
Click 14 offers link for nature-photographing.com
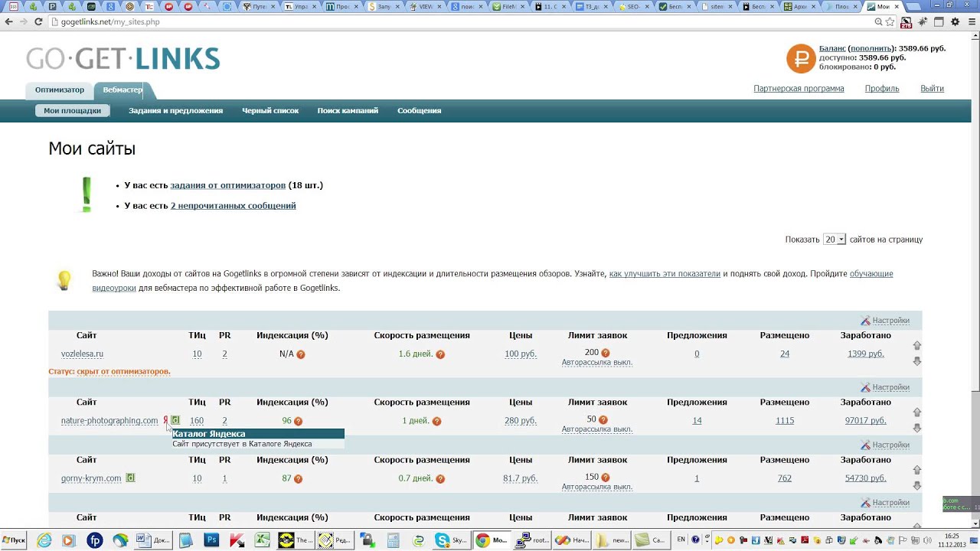pyautogui.click(x=697, y=421)
